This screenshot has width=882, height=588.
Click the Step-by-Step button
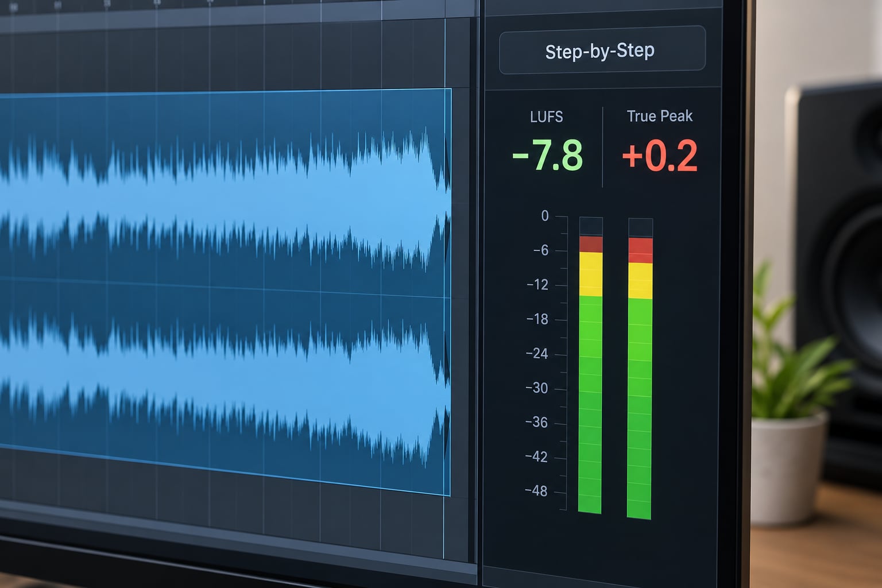[x=602, y=50]
